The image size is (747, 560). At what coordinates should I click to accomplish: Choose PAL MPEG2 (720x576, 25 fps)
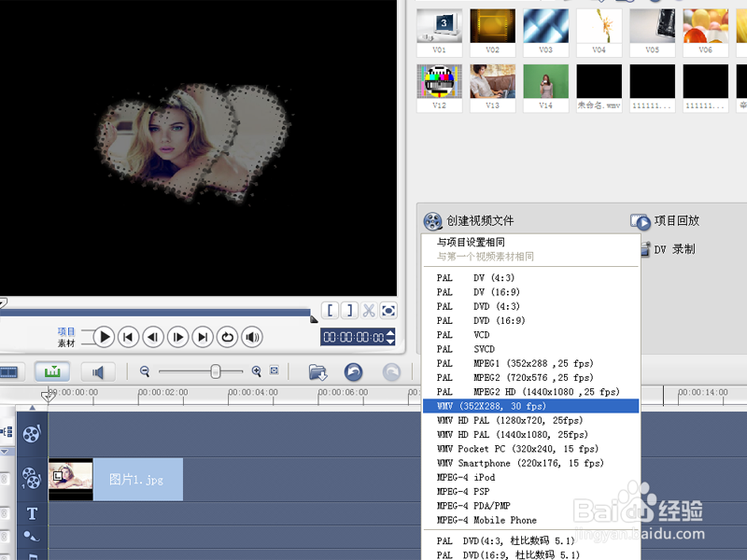pos(530,378)
